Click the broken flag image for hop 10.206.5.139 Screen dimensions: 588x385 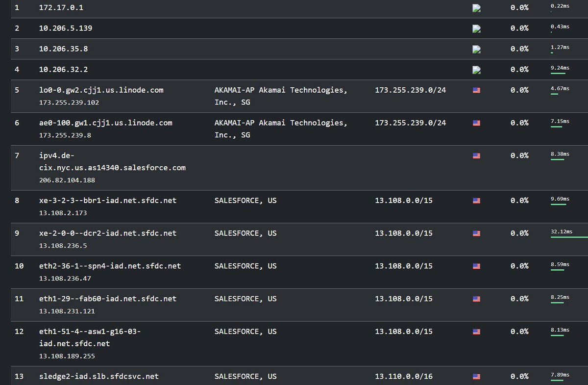click(x=476, y=28)
